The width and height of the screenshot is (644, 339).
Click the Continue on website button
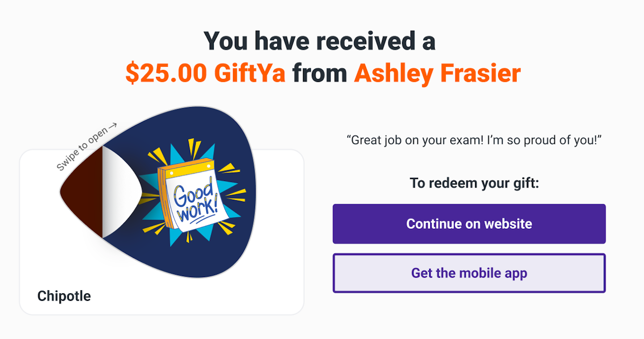pyautogui.click(x=469, y=224)
